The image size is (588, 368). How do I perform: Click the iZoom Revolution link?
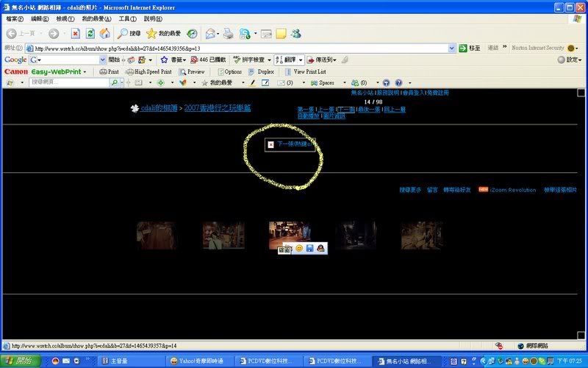(x=512, y=190)
